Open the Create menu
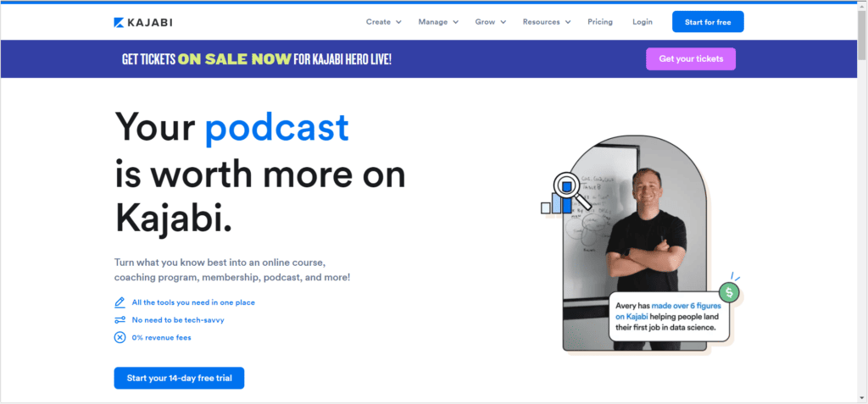Screen dimensions: 868x404 (x=384, y=22)
